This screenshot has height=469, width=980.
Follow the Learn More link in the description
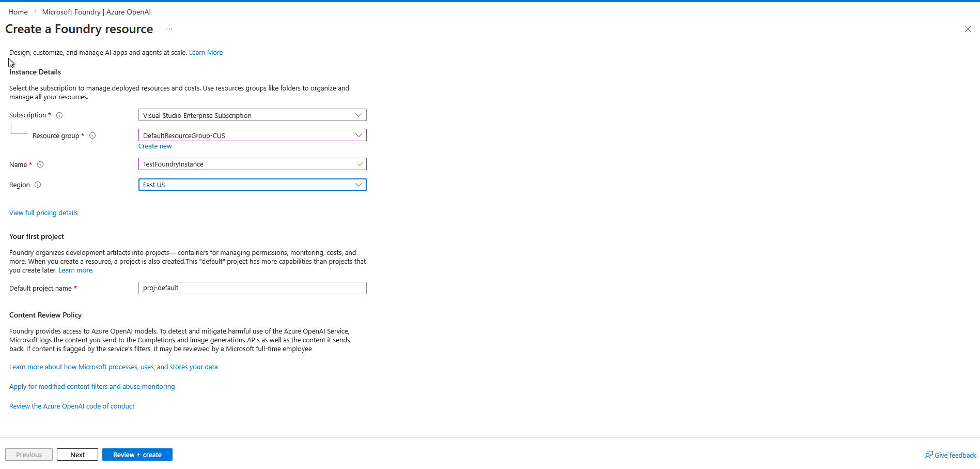click(206, 52)
